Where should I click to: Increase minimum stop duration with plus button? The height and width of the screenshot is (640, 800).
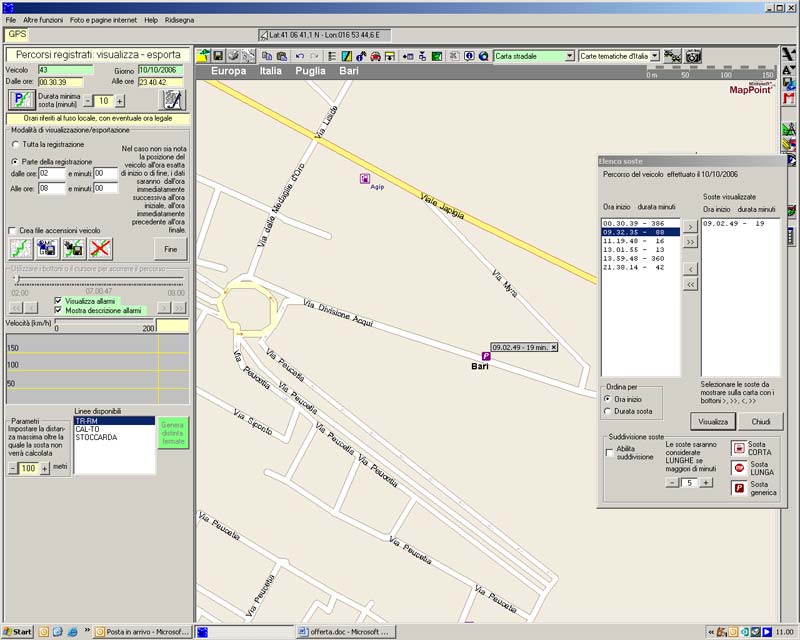(x=119, y=101)
